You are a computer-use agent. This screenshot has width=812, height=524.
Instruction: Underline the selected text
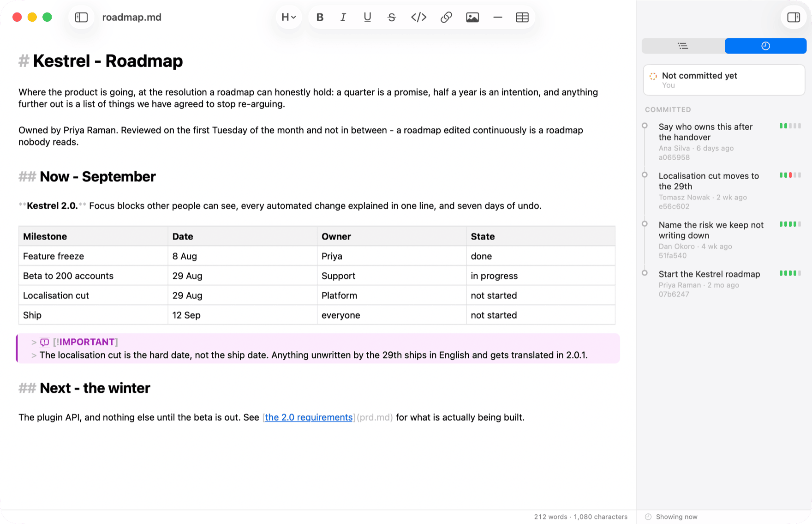coord(367,18)
